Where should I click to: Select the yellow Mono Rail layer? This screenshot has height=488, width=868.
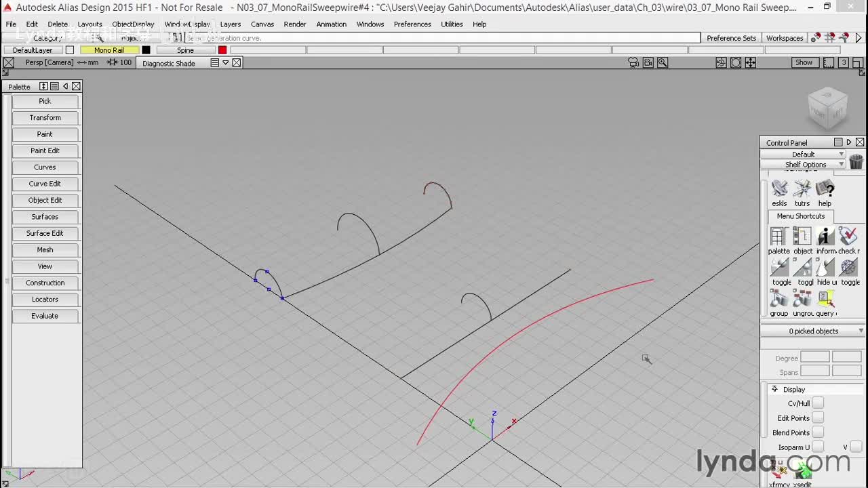click(x=109, y=50)
